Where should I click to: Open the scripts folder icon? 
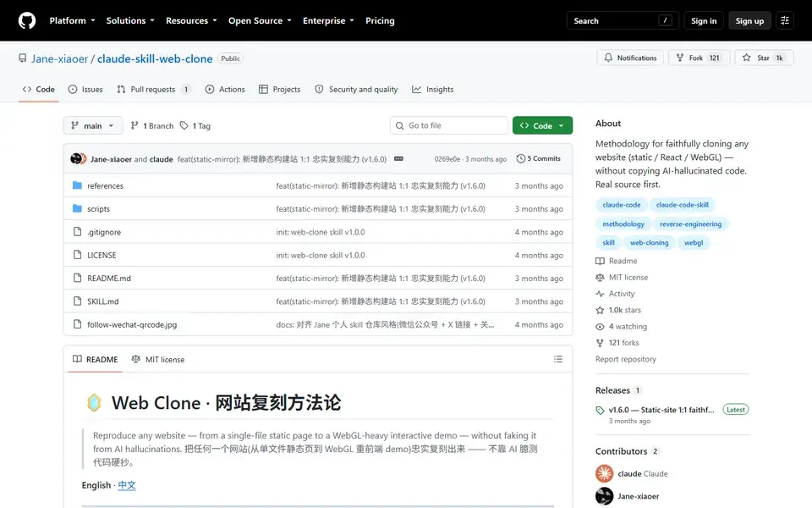pyautogui.click(x=77, y=208)
